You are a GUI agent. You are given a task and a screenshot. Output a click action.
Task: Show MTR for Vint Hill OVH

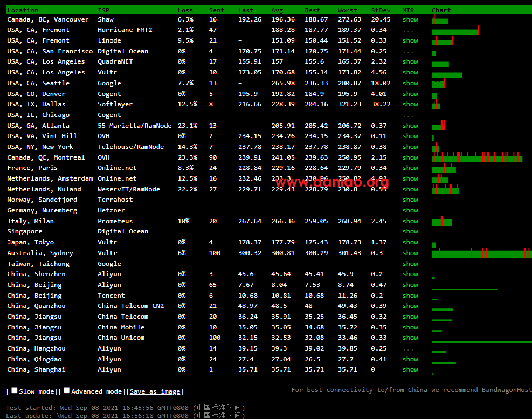pyautogui.click(x=410, y=136)
